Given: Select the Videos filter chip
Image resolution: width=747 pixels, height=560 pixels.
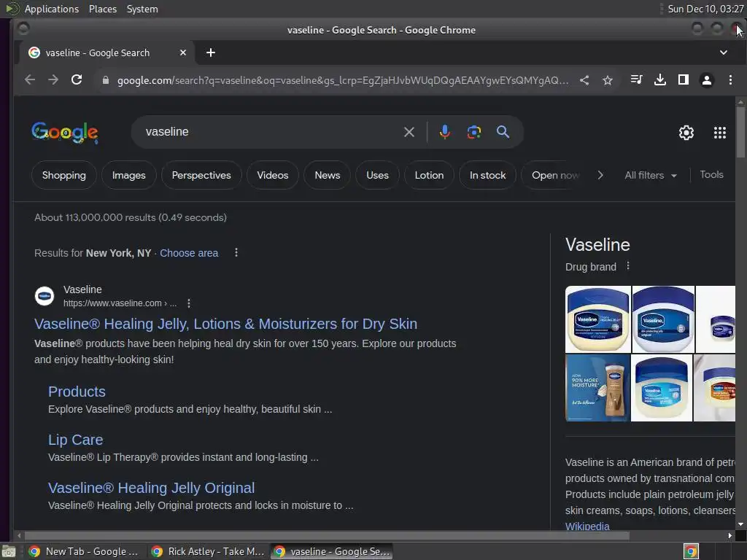Looking at the screenshot, I should pos(273,175).
